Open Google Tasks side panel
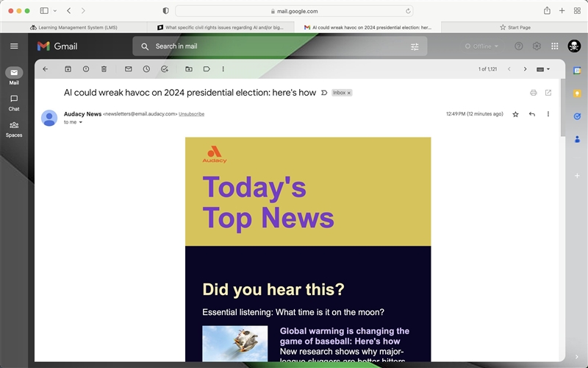 [577, 116]
